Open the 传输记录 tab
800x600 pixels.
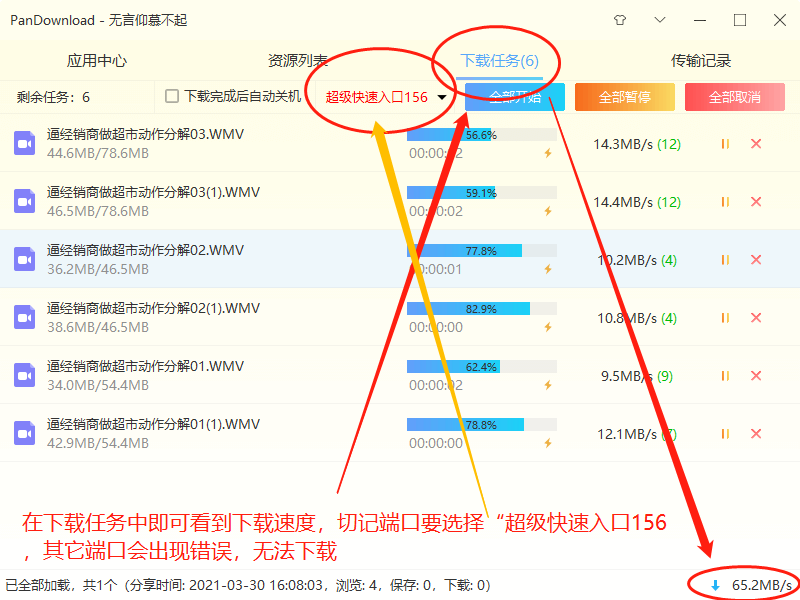pos(701,60)
